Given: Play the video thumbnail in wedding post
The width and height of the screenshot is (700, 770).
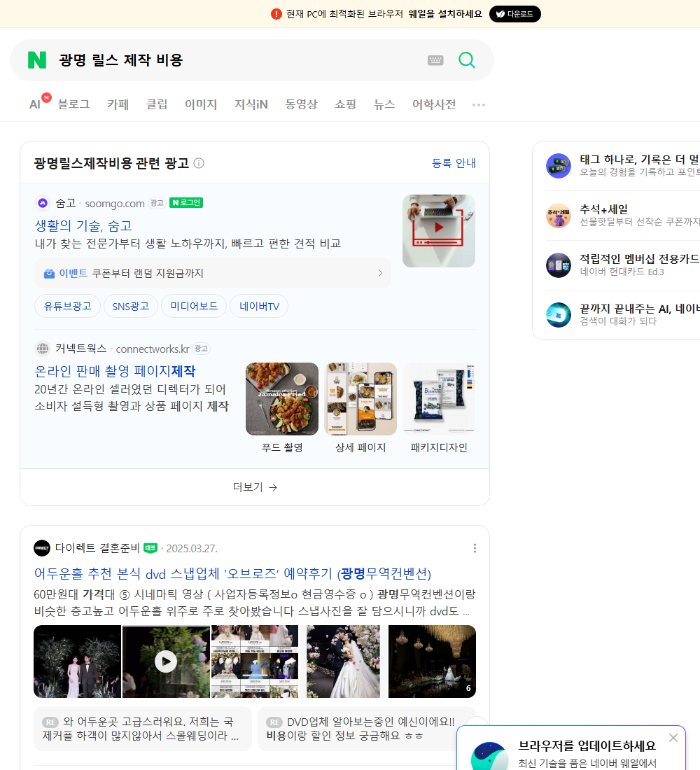Looking at the screenshot, I should 166,661.
